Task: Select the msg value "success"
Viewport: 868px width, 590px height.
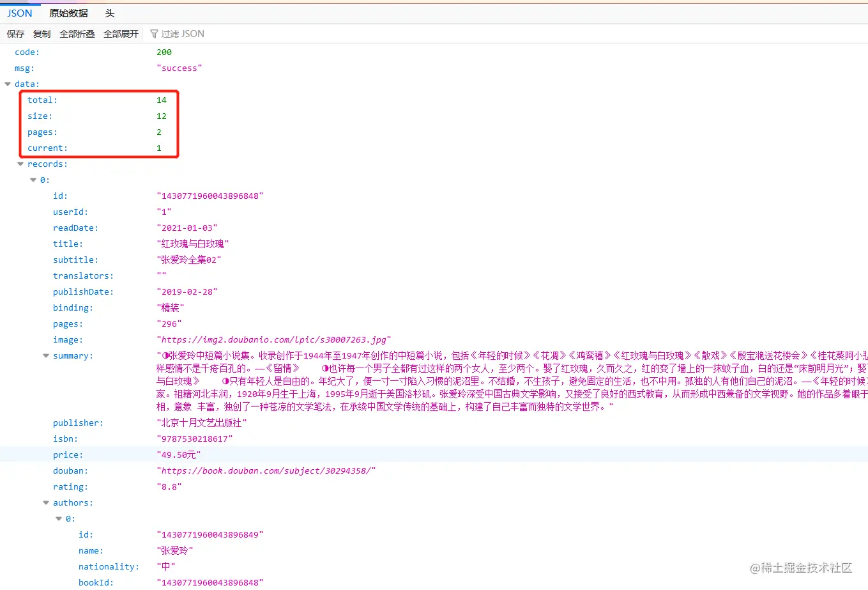Action: (x=179, y=68)
